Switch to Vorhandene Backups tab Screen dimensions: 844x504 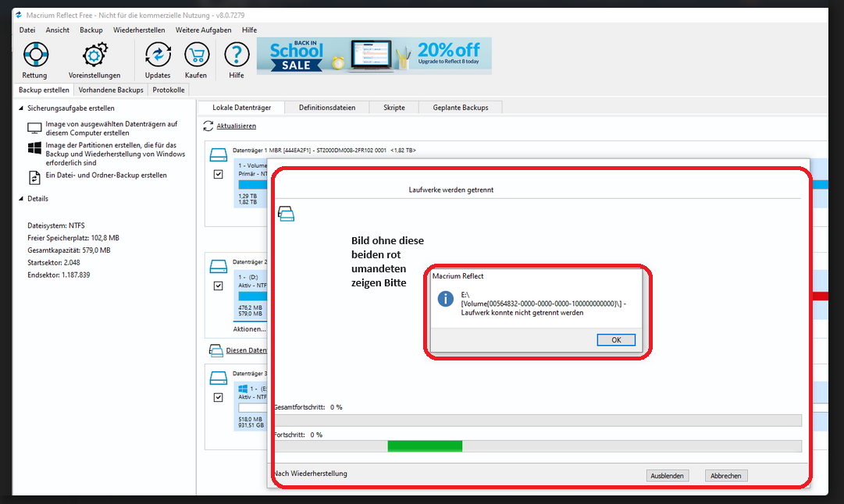(111, 90)
